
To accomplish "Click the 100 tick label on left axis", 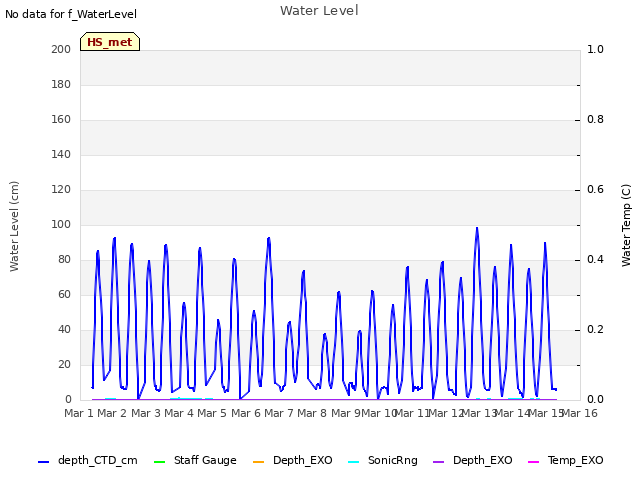I will (x=61, y=224).
